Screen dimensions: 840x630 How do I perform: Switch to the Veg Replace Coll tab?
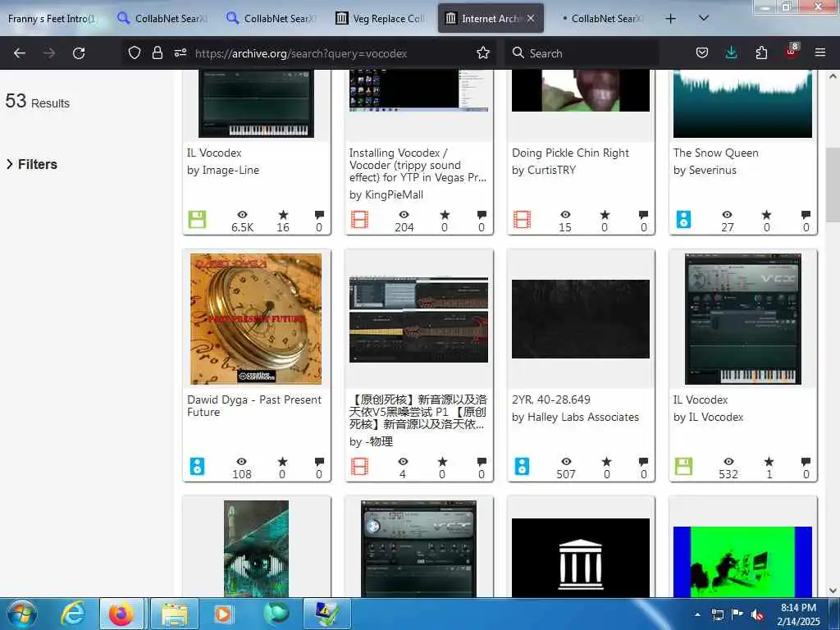point(381,18)
